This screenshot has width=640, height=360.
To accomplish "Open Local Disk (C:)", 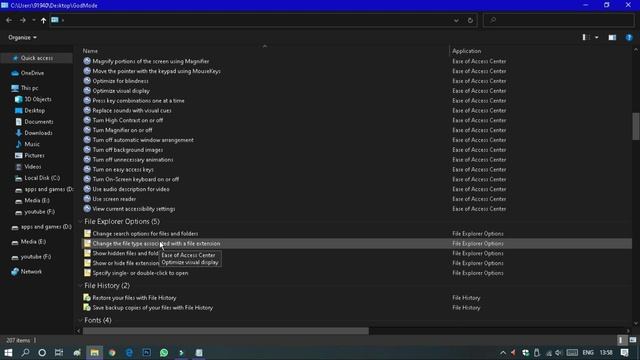I will click(42, 178).
